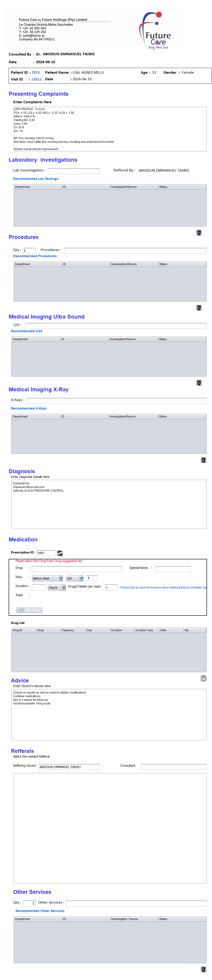Click the refresh icon beside Prescription ID
212x980 pixels.
(60, 553)
